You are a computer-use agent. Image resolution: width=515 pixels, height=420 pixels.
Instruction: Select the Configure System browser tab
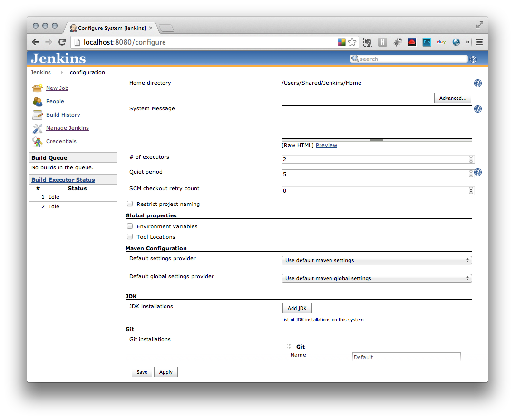point(112,28)
